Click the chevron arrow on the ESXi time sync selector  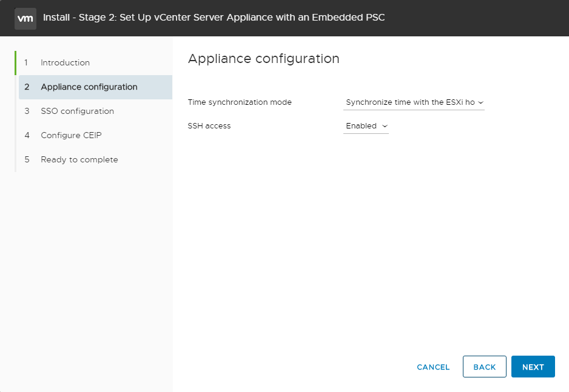481,103
